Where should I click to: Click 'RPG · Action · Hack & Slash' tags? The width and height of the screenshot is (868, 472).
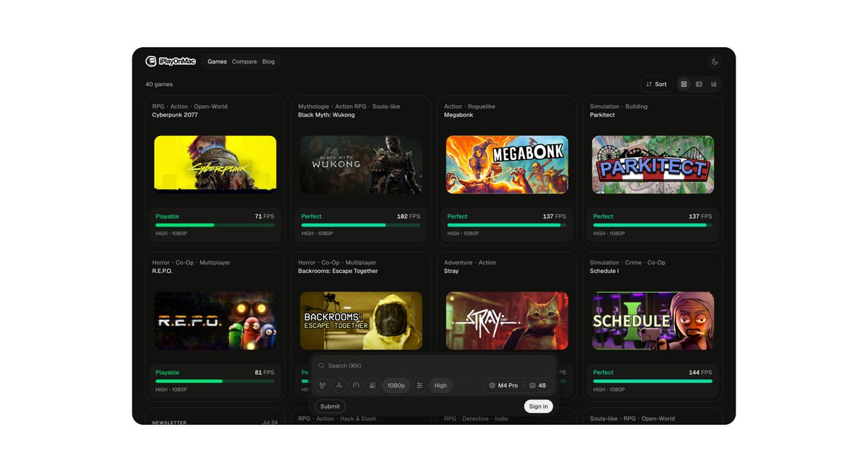(337, 418)
